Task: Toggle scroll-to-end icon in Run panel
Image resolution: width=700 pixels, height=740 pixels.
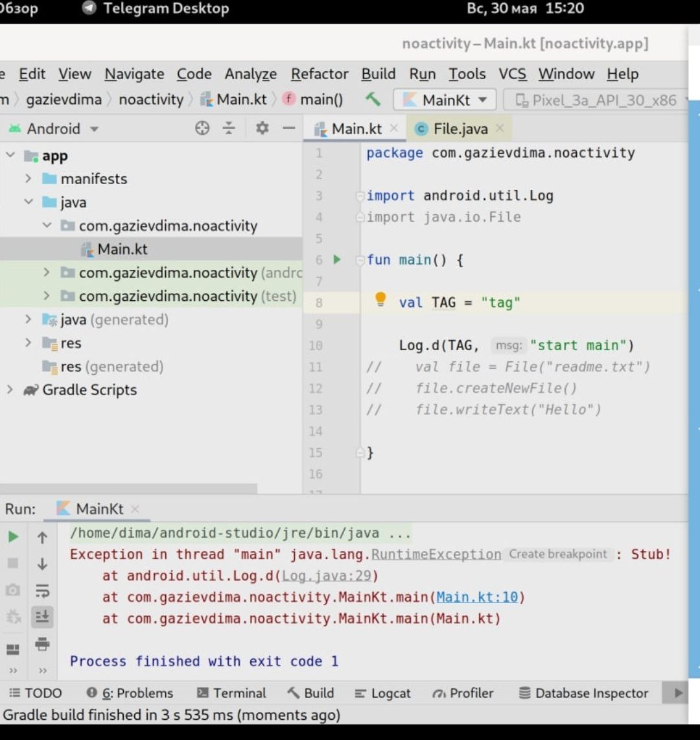Action: [x=42, y=617]
